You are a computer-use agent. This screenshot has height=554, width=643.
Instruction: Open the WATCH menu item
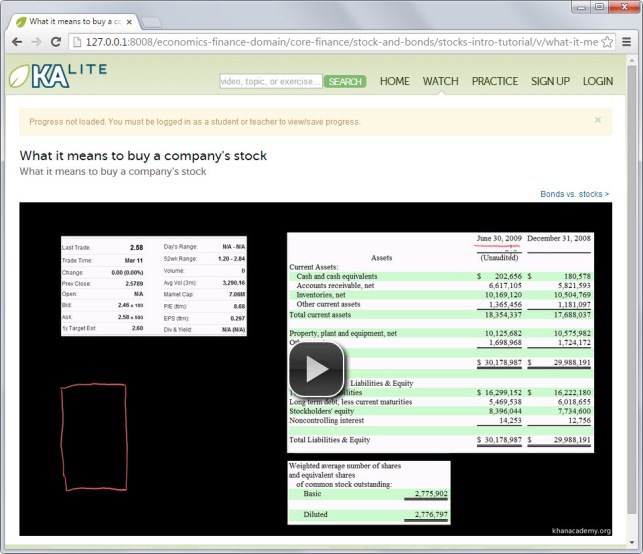[440, 81]
